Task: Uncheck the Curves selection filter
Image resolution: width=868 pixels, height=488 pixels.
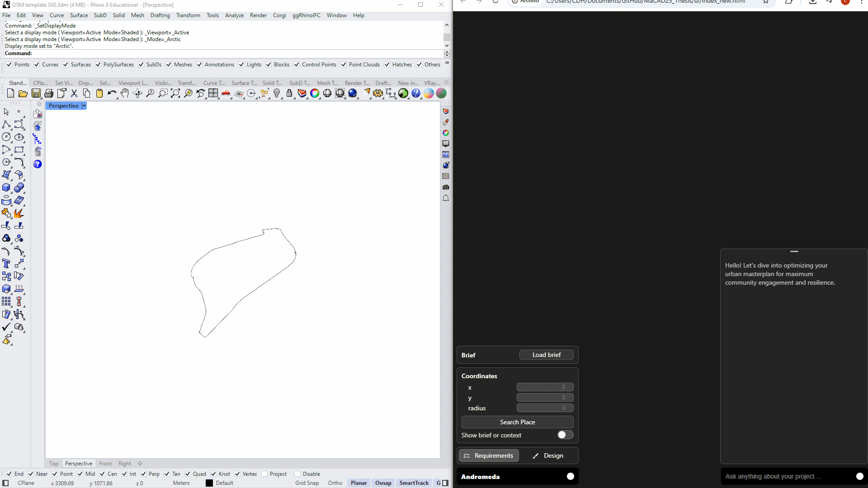Action: (37, 65)
